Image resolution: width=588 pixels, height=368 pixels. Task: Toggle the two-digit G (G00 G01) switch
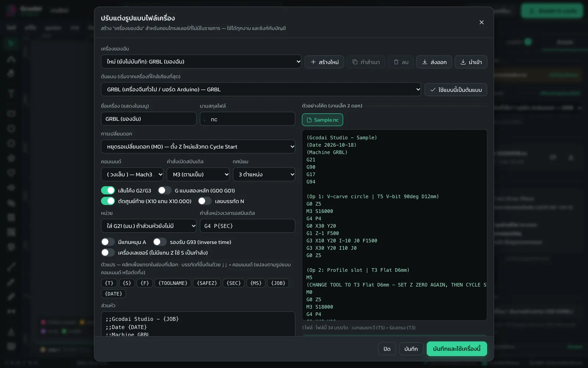pos(165,190)
